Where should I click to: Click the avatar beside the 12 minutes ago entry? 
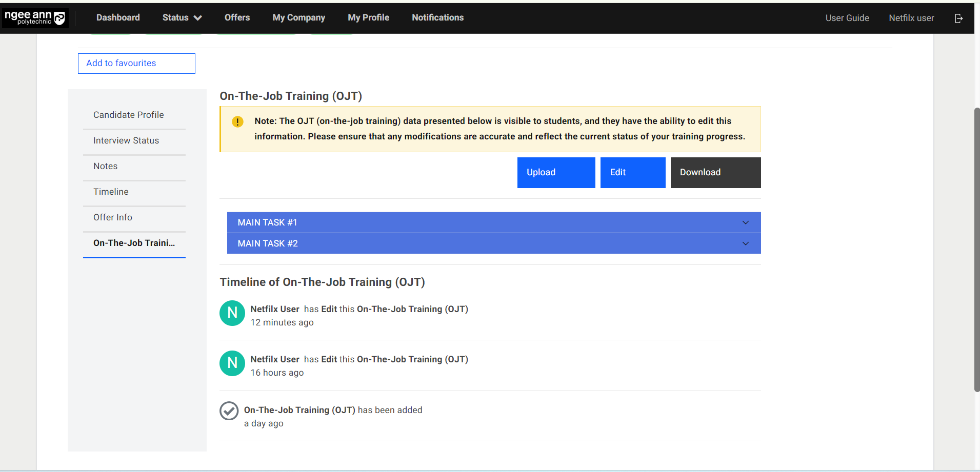[232, 313]
